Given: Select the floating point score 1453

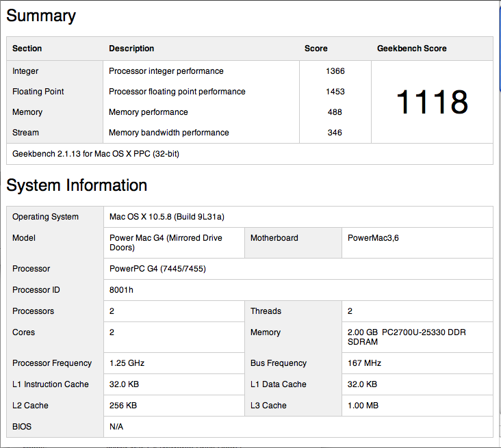Looking at the screenshot, I should tap(335, 92).
